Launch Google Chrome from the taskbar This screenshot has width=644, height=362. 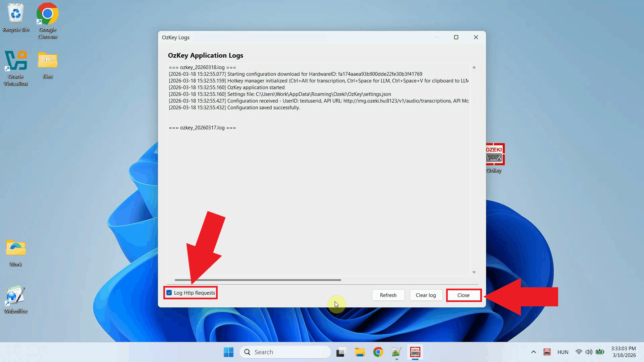[x=378, y=352]
